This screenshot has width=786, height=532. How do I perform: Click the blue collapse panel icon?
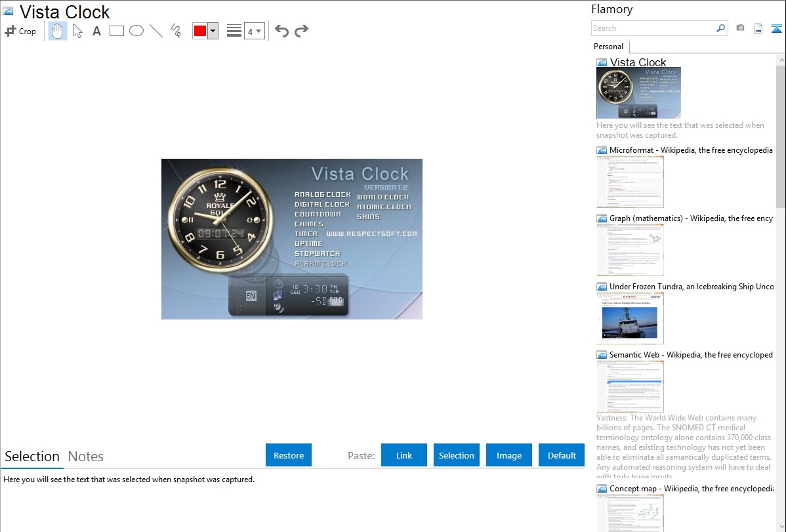click(x=776, y=28)
